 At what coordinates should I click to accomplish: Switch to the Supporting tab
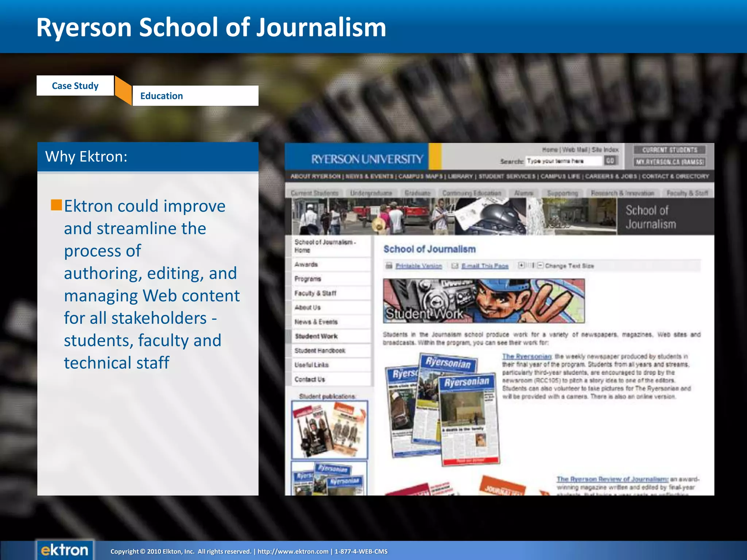tap(562, 193)
